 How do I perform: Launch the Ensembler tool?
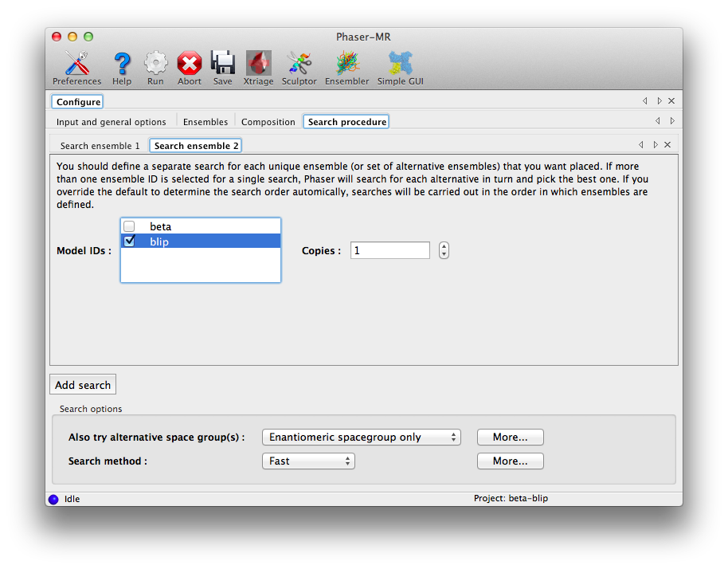[x=347, y=65]
